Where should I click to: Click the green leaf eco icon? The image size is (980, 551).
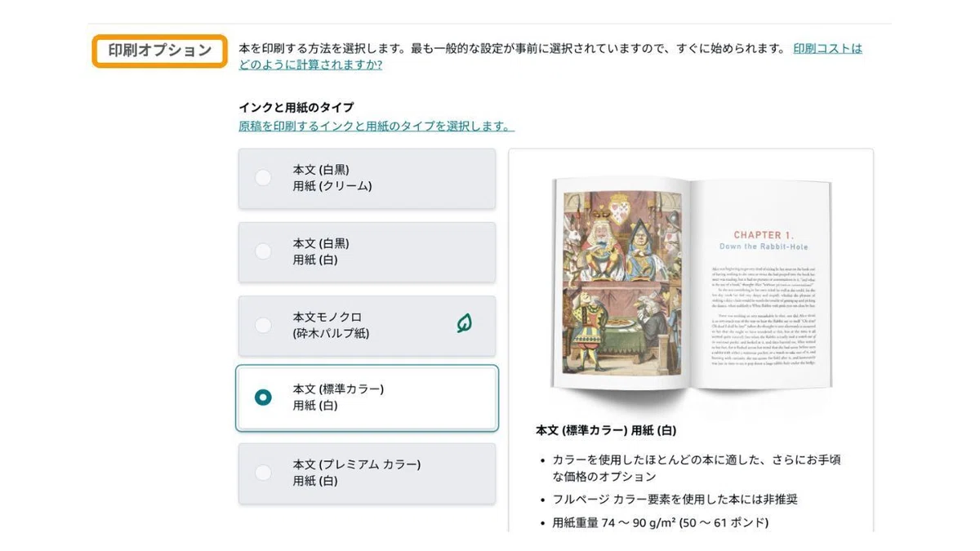pos(465,324)
